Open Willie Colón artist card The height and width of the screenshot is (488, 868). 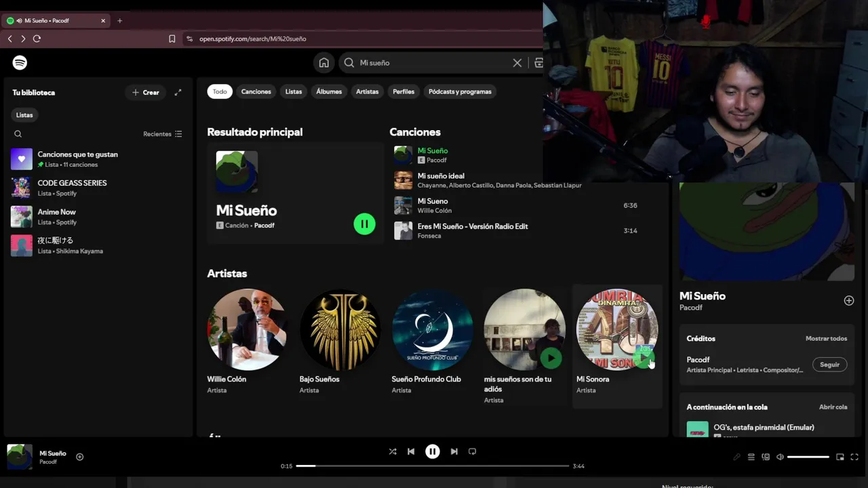point(248,346)
